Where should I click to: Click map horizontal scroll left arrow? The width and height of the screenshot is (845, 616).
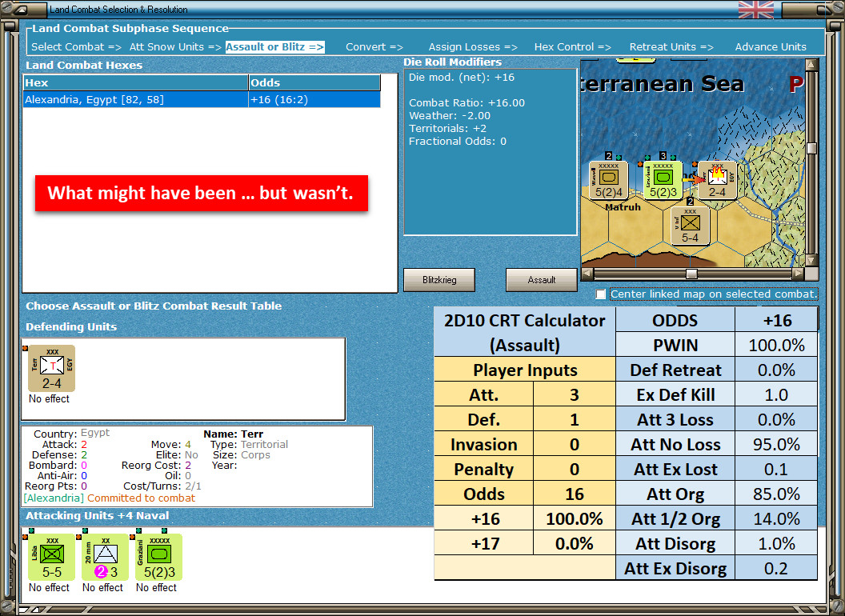point(587,274)
